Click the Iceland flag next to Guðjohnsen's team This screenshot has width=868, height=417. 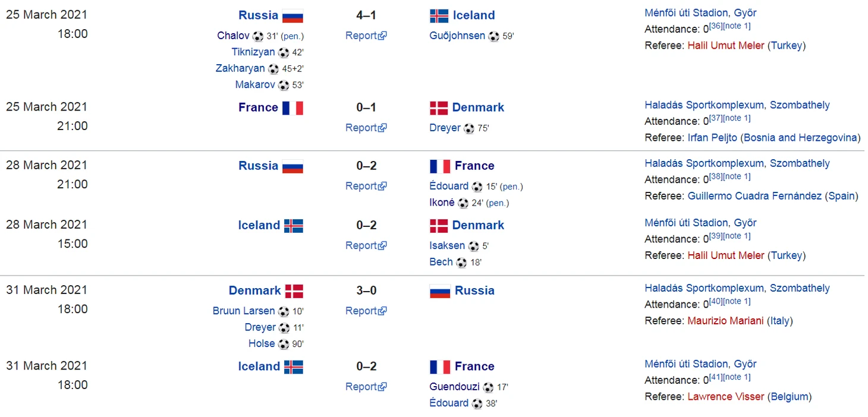[x=439, y=16]
